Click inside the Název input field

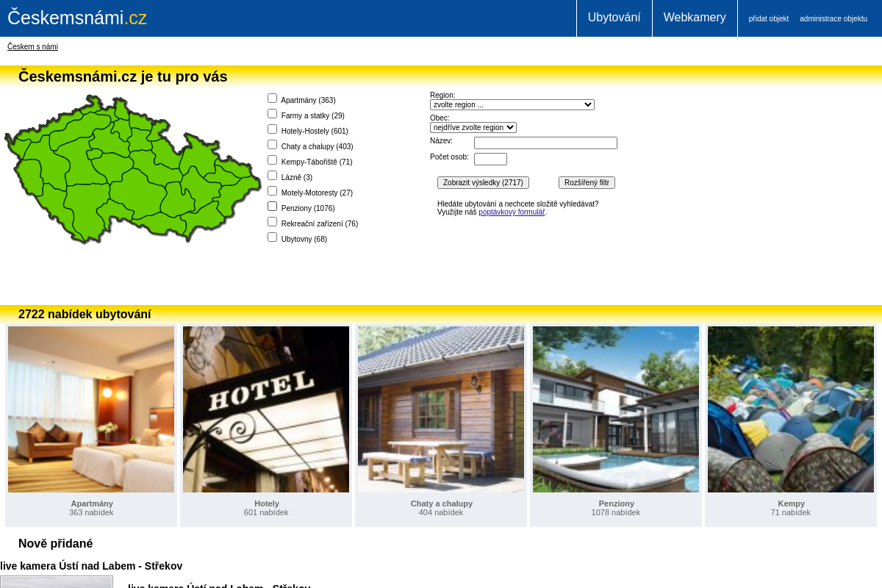545,143
